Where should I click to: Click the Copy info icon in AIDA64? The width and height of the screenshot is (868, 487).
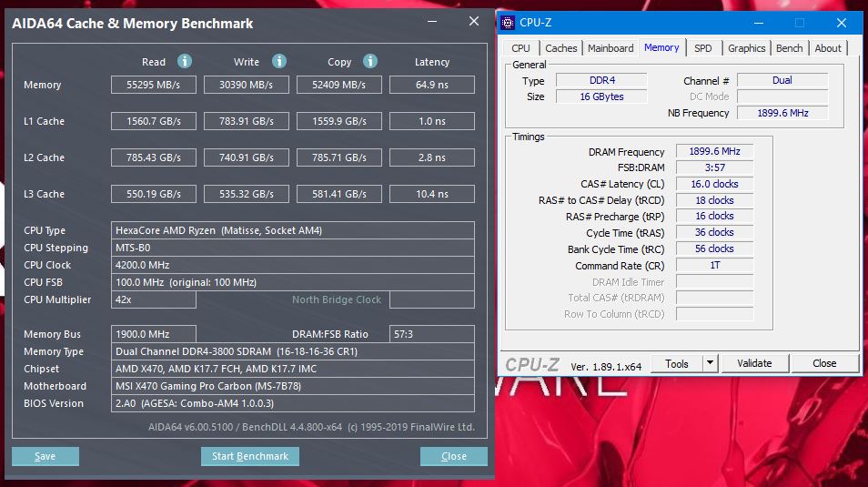pyautogui.click(x=369, y=61)
